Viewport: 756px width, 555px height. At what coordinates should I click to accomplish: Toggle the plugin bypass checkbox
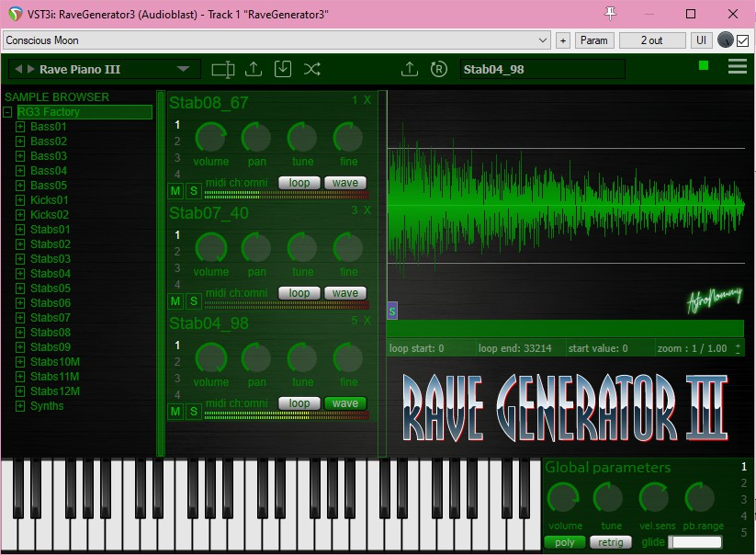743,41
